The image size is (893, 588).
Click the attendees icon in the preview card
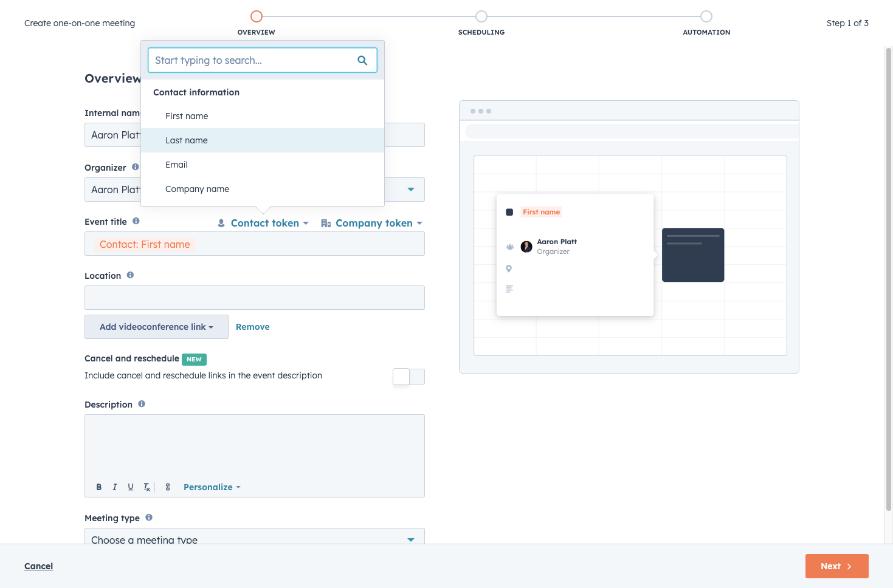[x=509, y=247]
